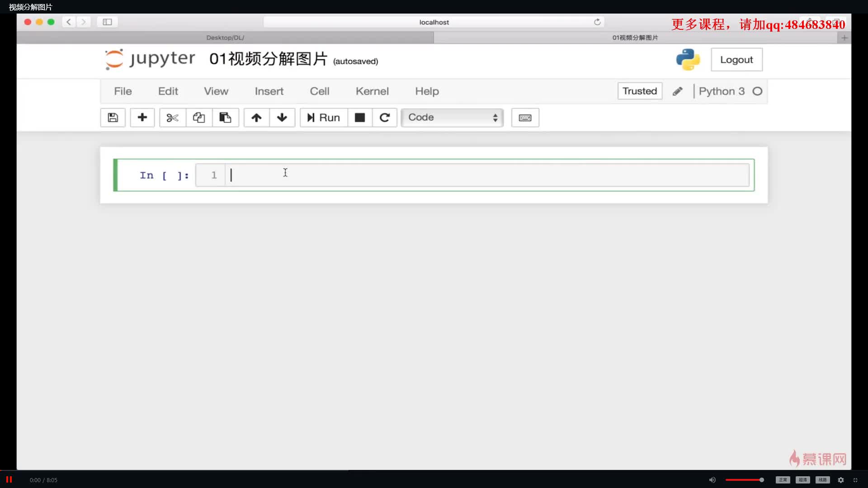The image size is (868, 488).
Task: Expand the File menu
Action: (123, 90)
